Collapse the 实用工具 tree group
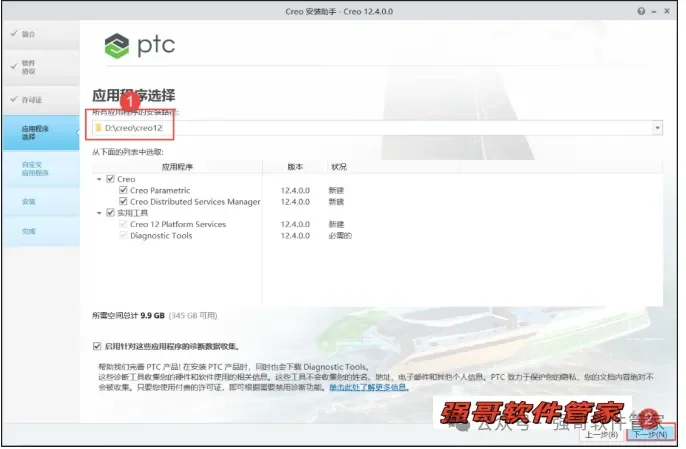The image size is (686, 449). (x=99, y=214)
